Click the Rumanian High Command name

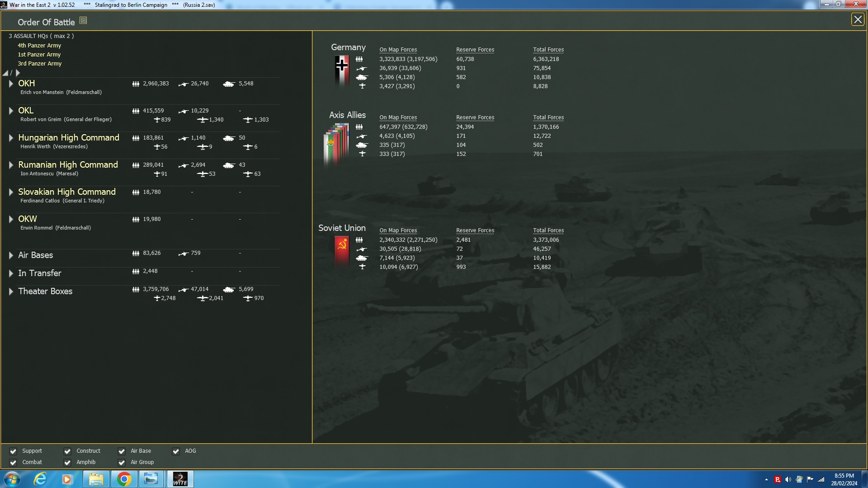tap(68, 165)
